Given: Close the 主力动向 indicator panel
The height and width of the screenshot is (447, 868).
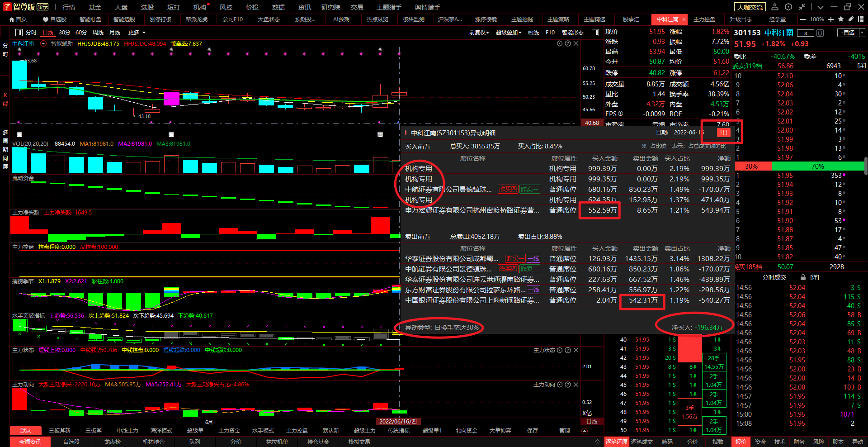Looking at the screenshot, I should coord(576,385).
